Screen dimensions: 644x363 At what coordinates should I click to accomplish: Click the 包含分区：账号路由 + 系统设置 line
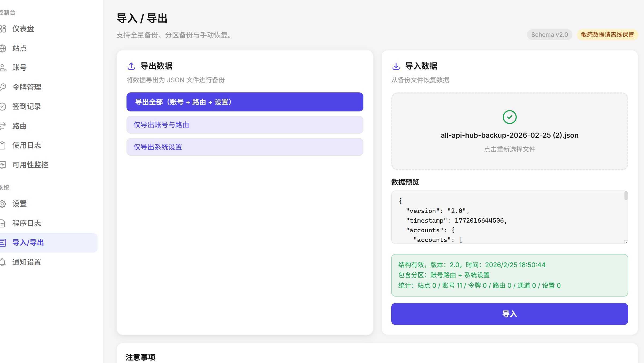(x=444, y=275)
